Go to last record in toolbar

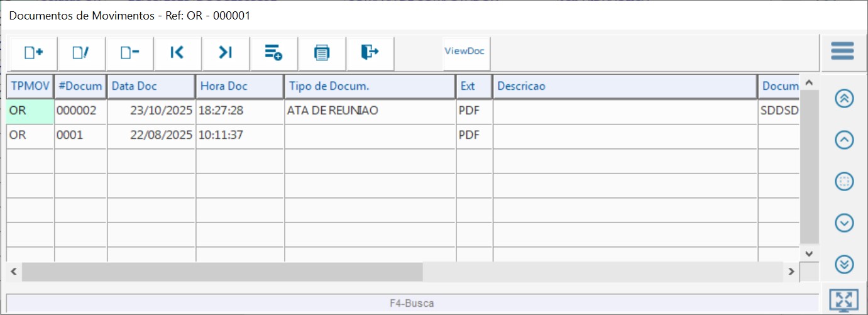pos(226,53)
